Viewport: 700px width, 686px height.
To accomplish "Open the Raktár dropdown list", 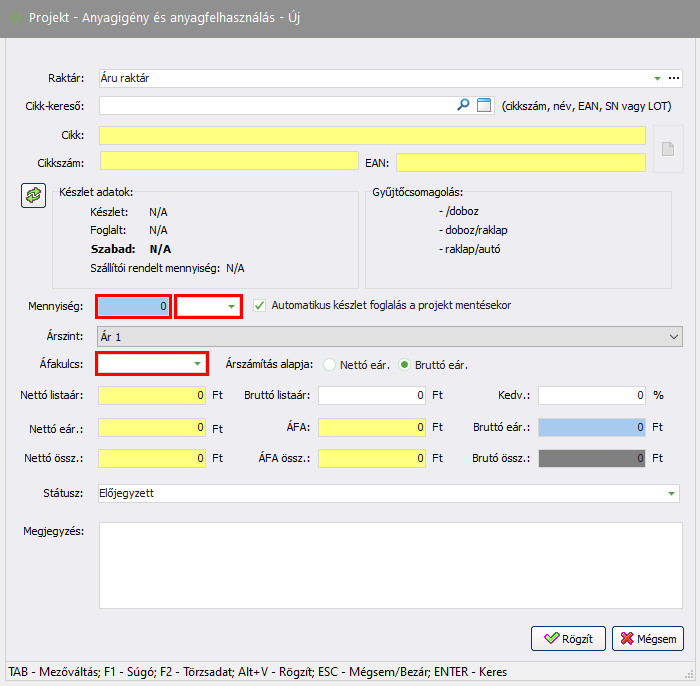I will click(x=657, y=78).
